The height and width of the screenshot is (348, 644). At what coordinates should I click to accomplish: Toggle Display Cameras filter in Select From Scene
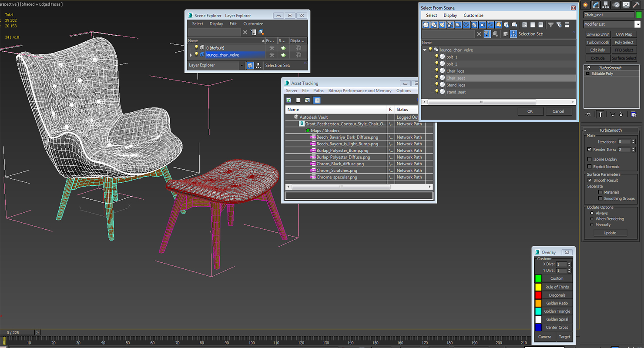click(450, 25)
